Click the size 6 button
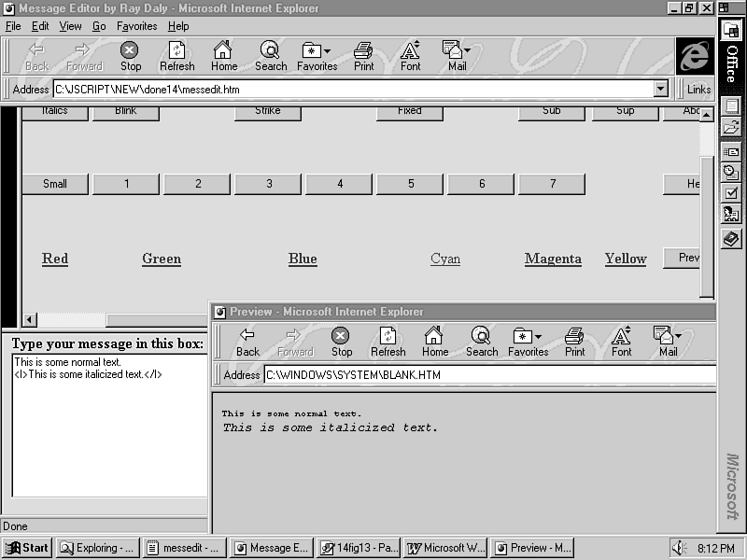 tap(481, 184)
